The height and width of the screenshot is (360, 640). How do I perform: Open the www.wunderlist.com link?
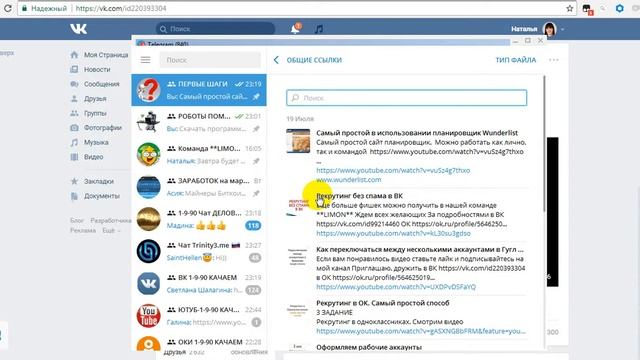[349, 180]
